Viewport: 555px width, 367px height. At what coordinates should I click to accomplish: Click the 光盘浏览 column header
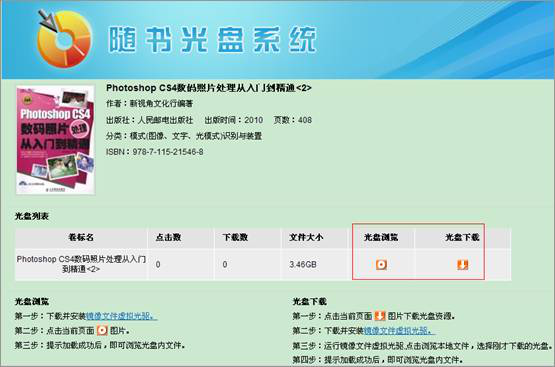coord(381,237)
